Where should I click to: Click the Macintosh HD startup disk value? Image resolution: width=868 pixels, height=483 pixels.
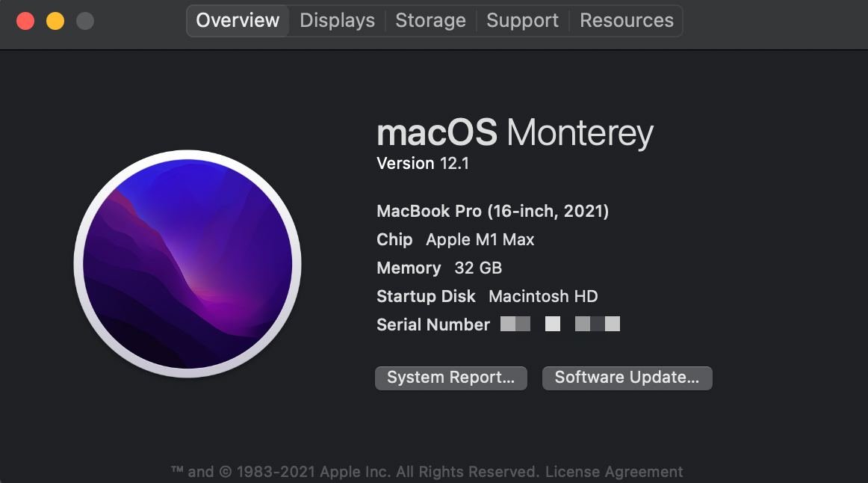(x=543, y=296)
